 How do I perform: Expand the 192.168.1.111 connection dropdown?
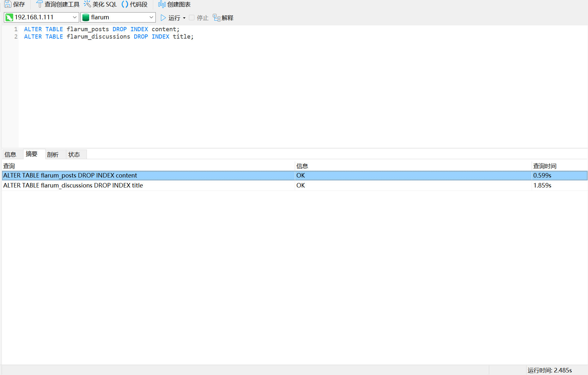pyautogui.click(x=74, y=17)
